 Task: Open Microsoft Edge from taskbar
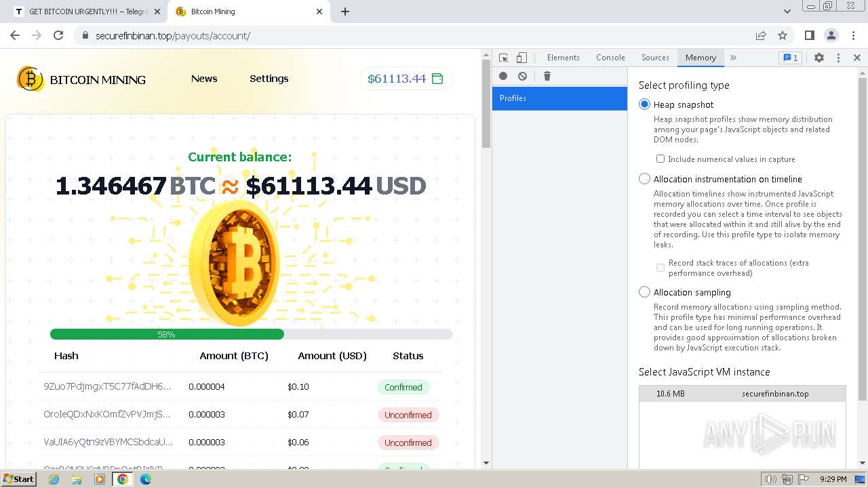point(146,479)
